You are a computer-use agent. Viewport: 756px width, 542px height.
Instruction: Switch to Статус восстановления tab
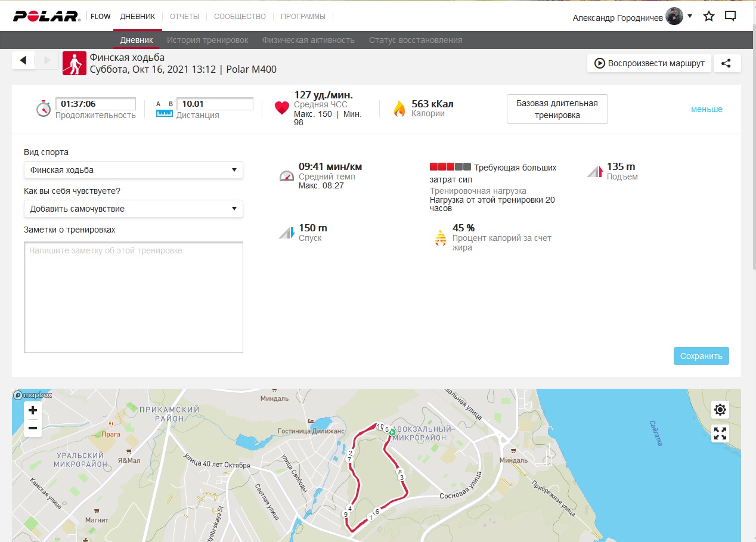point(416,40)
